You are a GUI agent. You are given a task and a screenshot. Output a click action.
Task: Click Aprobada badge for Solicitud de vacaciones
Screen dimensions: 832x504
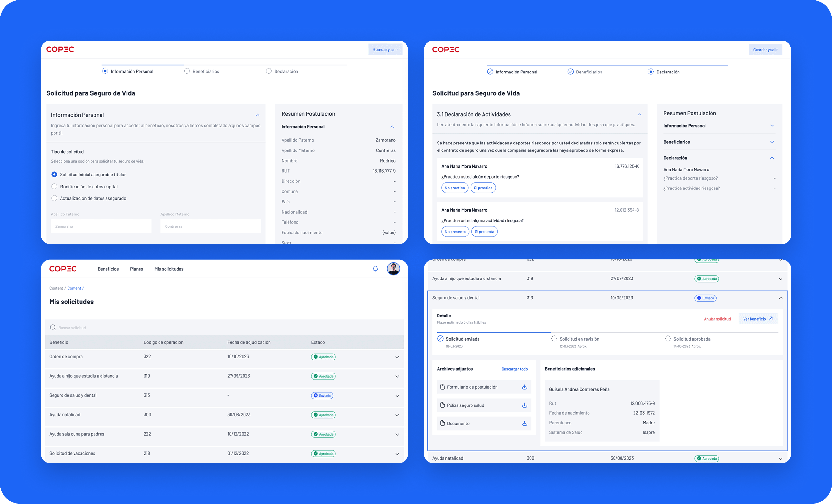click(323, 454)
